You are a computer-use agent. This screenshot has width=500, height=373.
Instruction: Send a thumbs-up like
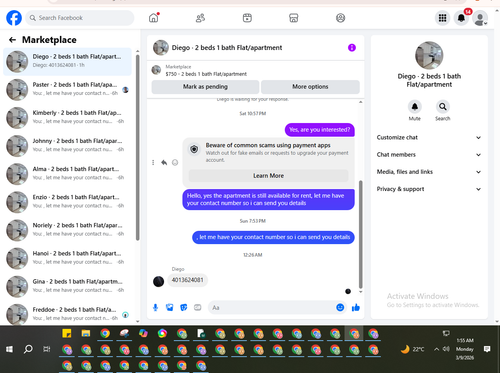[x=356, y=307]
